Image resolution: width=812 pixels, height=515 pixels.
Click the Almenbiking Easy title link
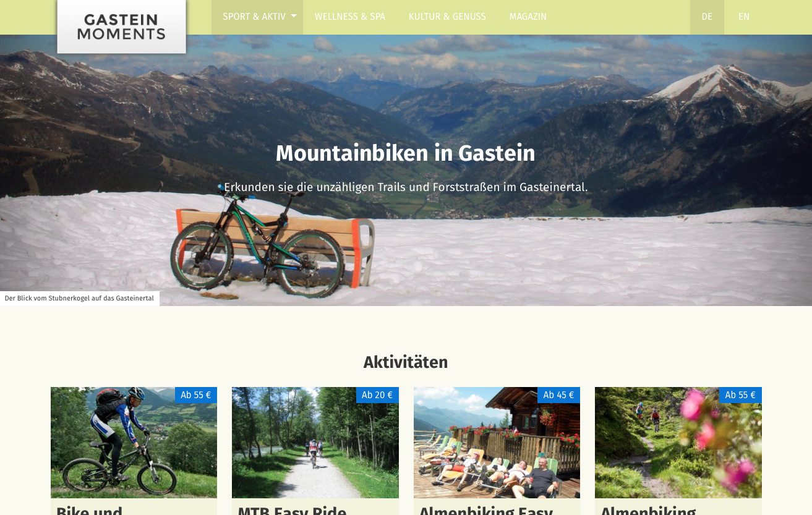tap(486, 510)
